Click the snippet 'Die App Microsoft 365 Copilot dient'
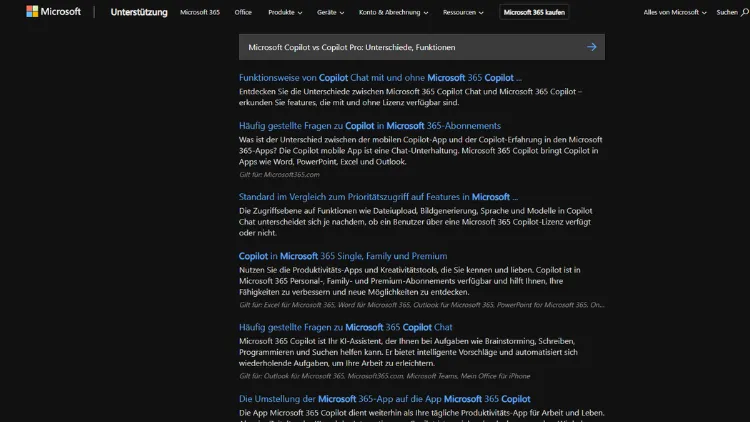Image resolution: width=750 pixels, height=422 pixels. [422, 414]
